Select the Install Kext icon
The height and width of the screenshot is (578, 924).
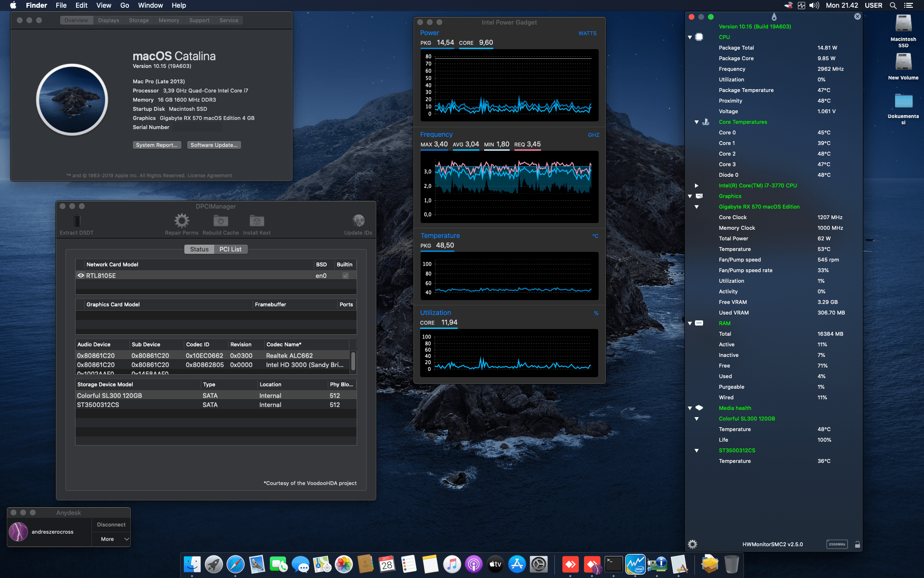pos(257,221)
